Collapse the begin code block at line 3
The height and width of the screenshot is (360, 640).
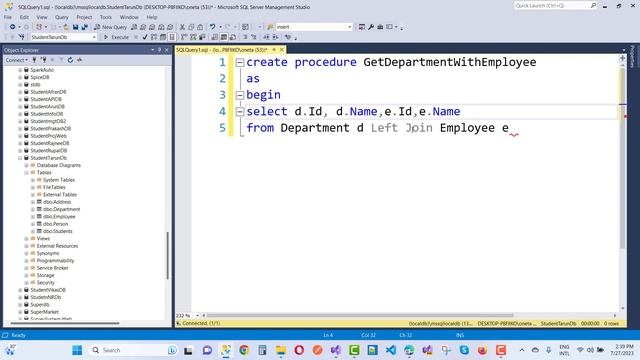click(x=240, y=95)
